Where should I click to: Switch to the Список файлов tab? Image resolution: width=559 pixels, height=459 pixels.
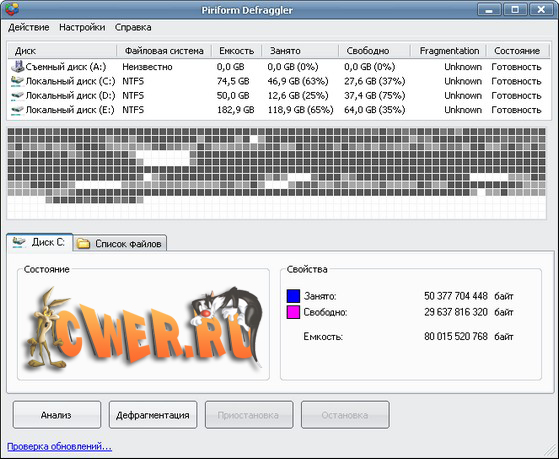point(120,244)
